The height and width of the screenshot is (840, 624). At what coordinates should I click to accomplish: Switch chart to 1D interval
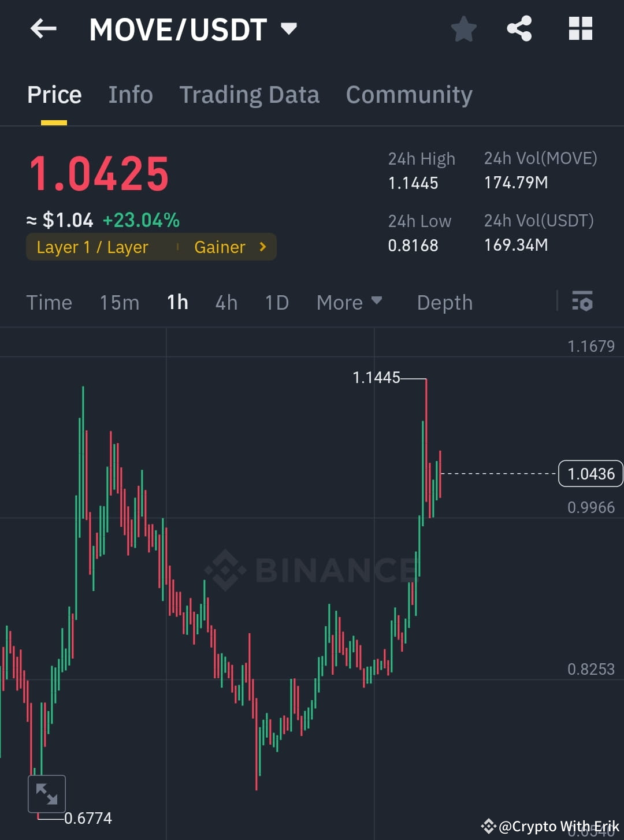pos(276,302)
